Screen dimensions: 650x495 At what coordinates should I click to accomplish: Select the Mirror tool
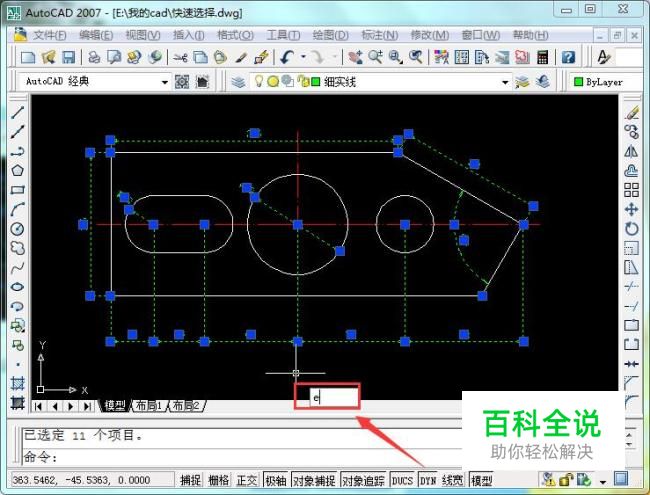632,151
